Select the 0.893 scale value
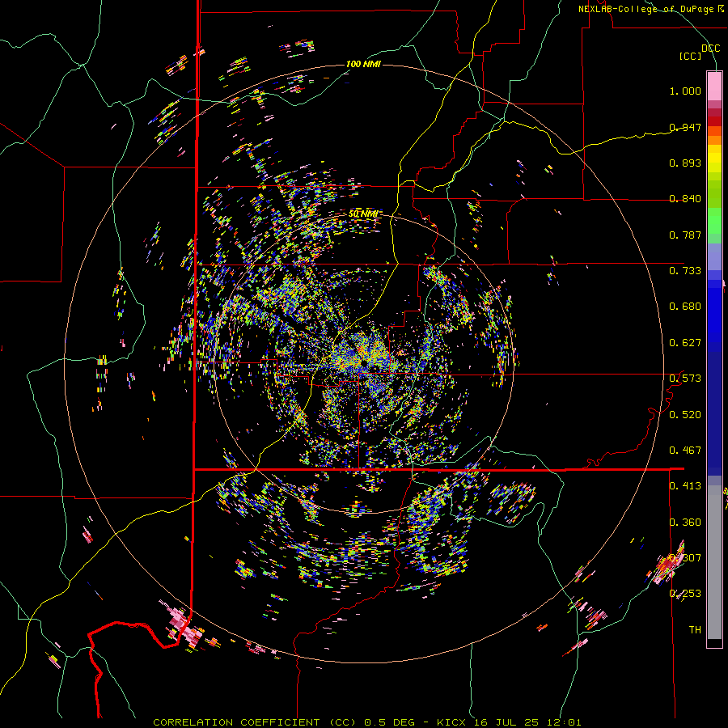728x728 pixels. (685, 163)
